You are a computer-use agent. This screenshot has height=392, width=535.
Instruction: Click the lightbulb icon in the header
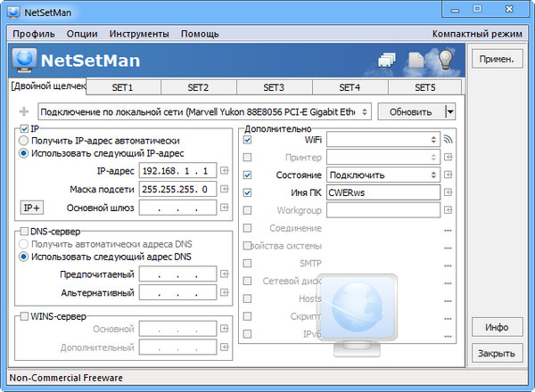[x=445, y=61]
